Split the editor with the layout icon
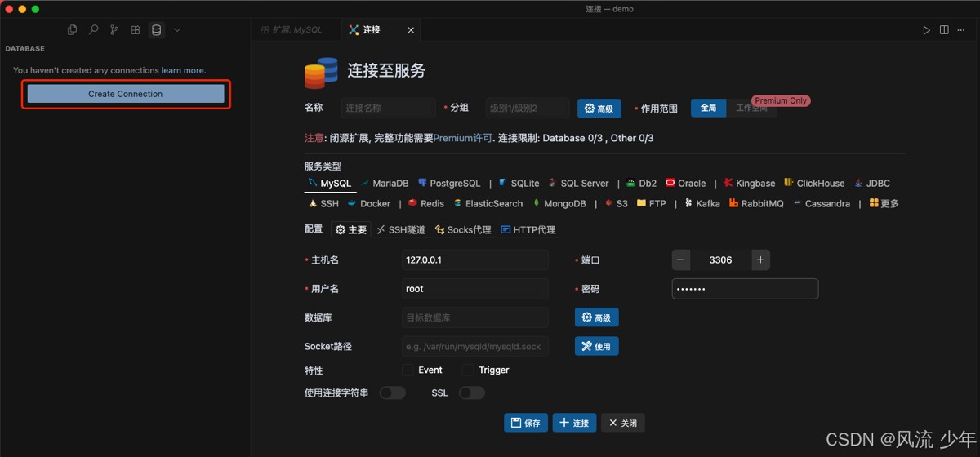 pos(944,30)
